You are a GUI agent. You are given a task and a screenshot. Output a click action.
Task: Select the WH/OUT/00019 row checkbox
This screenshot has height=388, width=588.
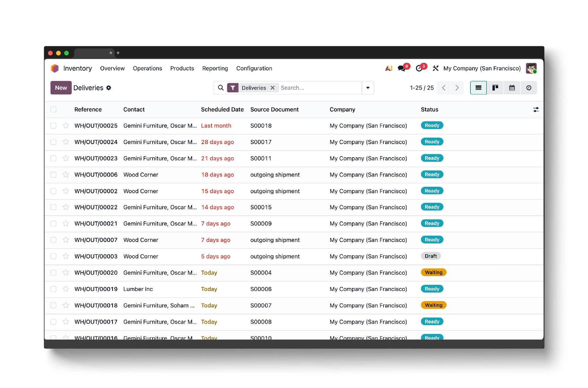pyautogui.click(x=54, y=289)
